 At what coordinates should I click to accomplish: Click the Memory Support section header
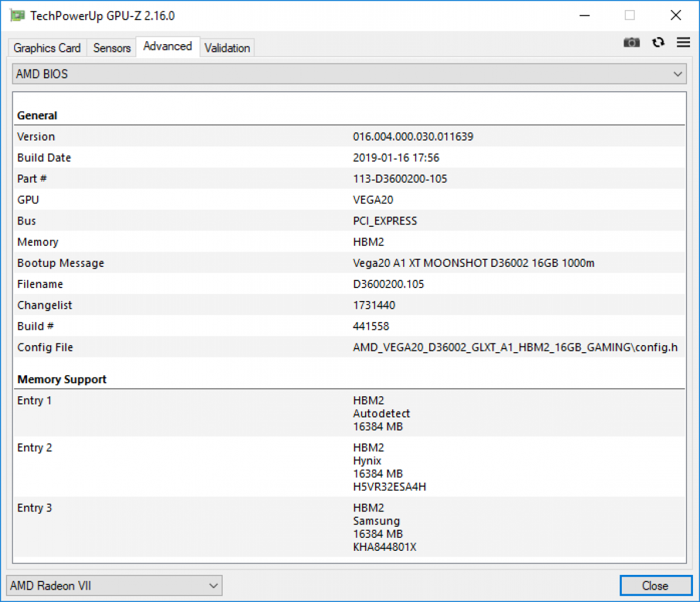62,379
